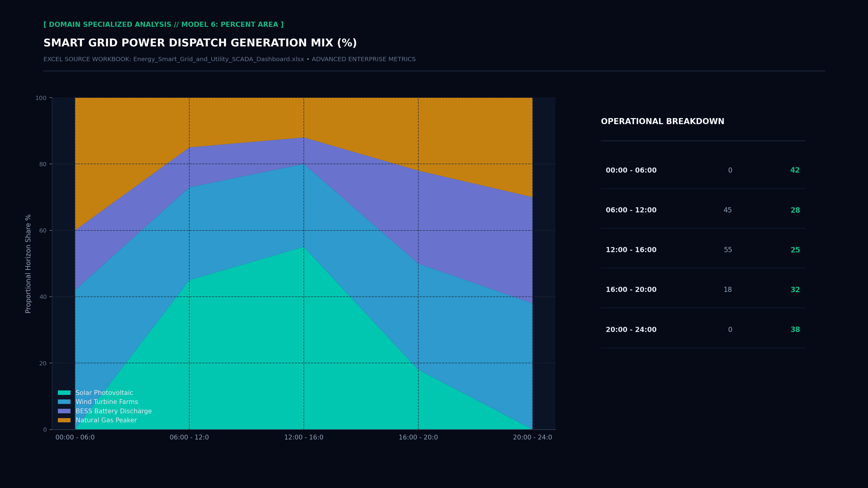Click the BESS Battery Discharge legend swatch

point(64,411)
